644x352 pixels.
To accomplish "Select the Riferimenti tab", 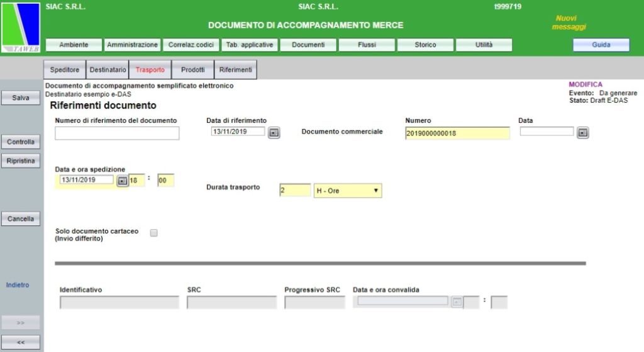I will 235,70.
